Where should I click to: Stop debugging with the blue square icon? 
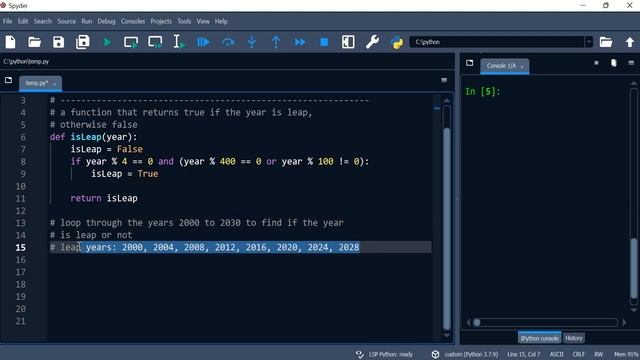click(x=324, y=42)
